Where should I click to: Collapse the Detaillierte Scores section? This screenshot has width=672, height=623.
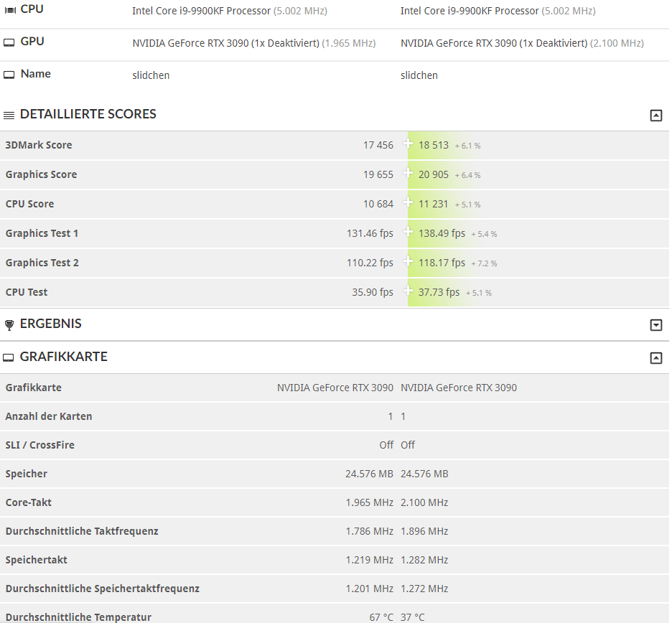tap(655, 116)
